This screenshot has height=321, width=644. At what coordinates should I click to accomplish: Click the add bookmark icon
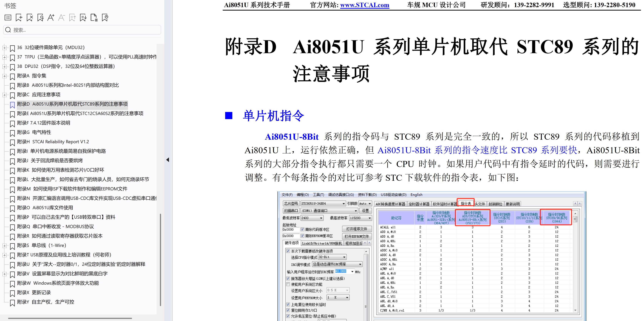tap(19, 18)
